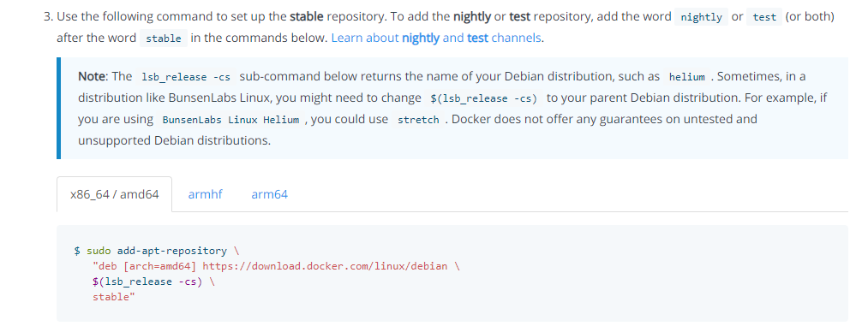Switch to the armhf tab
Screen dimensions: 868x332
click(x=206, y=194)
